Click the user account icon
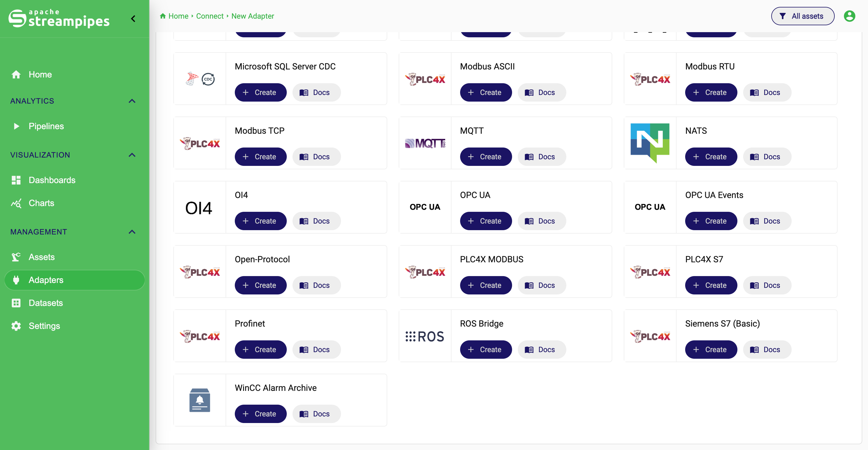This screenshot has height=450, width=868. pyautogui.click(x=849, y=16)
